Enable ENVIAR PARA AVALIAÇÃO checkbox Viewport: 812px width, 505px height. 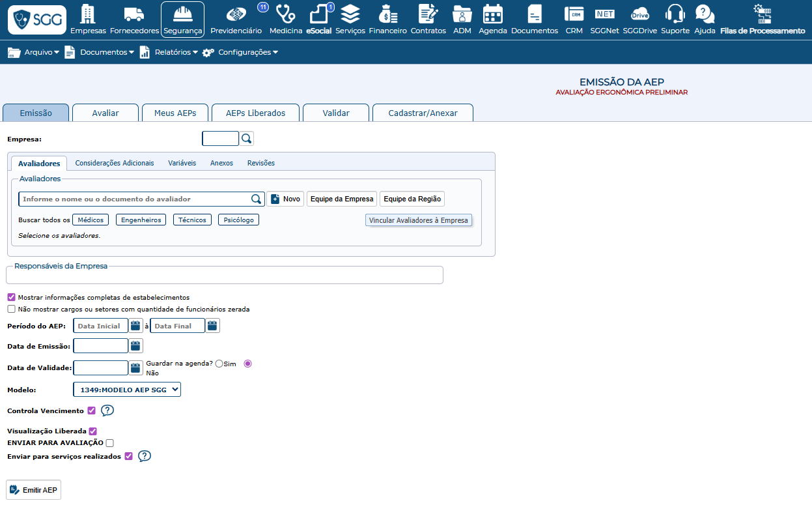[x=109, y=443]
